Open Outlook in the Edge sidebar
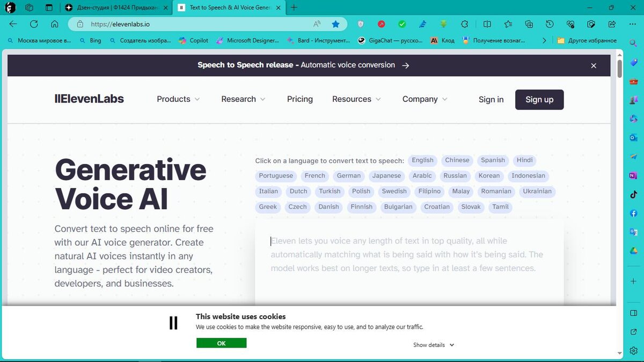The width and height of the screenshot is (644, 362). (633, 137)
